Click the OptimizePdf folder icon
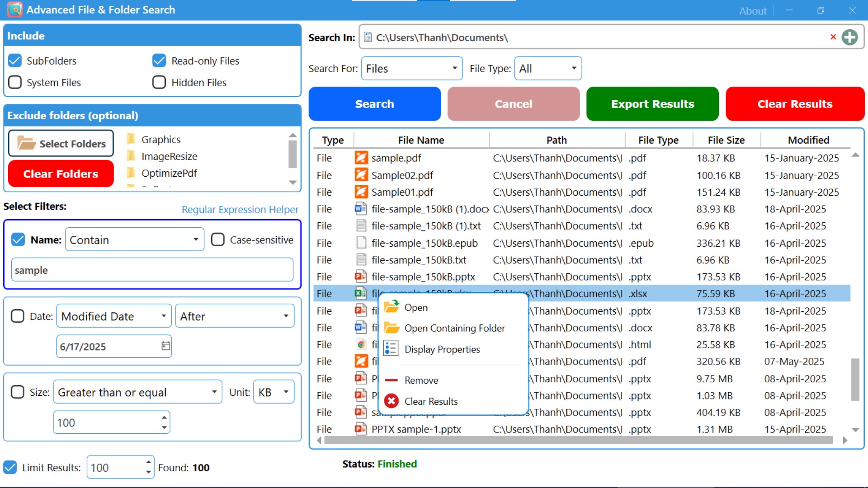Image resolution: width=868 pixels, height=488 pixels. coord(131,173)
